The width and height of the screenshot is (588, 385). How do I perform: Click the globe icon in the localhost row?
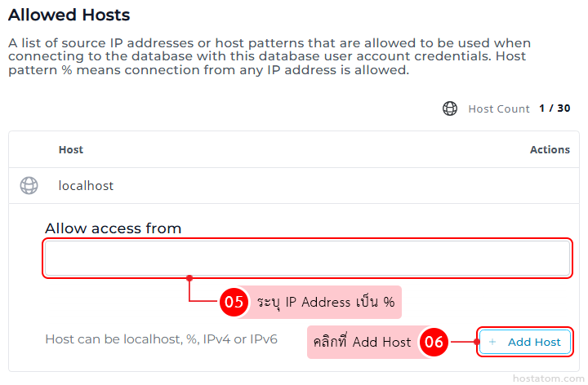pos(29,186)
